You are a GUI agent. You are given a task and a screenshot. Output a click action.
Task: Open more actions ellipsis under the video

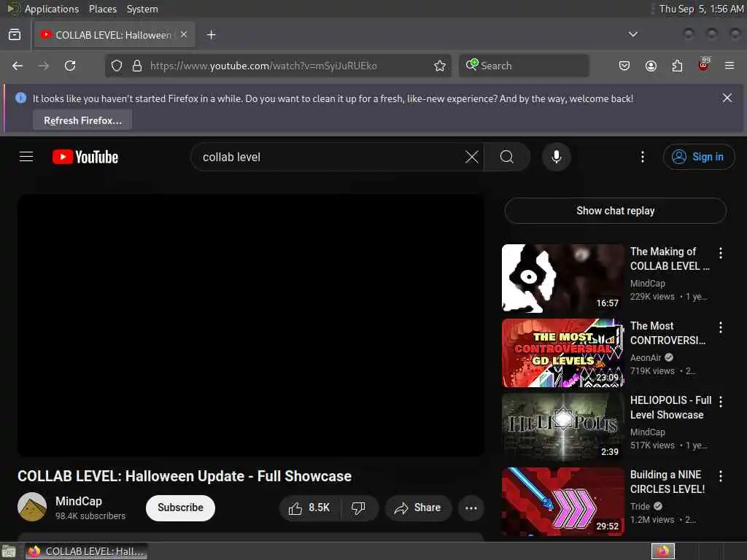[471, 508]
